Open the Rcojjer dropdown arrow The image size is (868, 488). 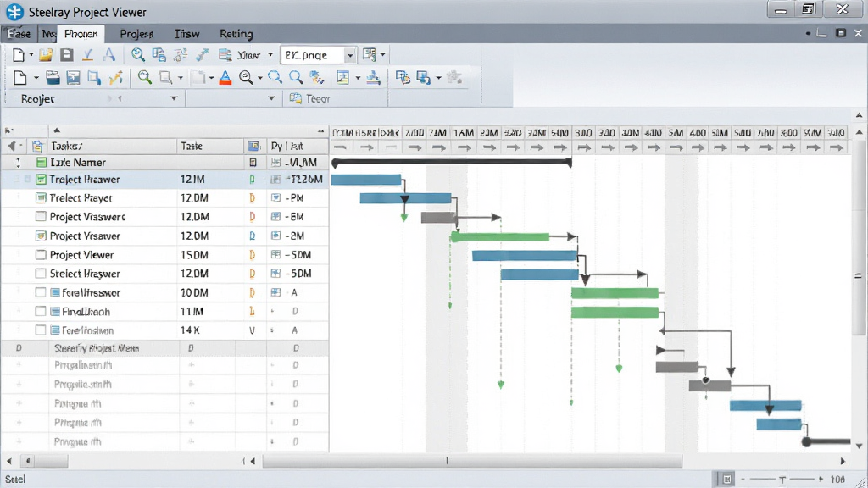[x=174, y=98]
